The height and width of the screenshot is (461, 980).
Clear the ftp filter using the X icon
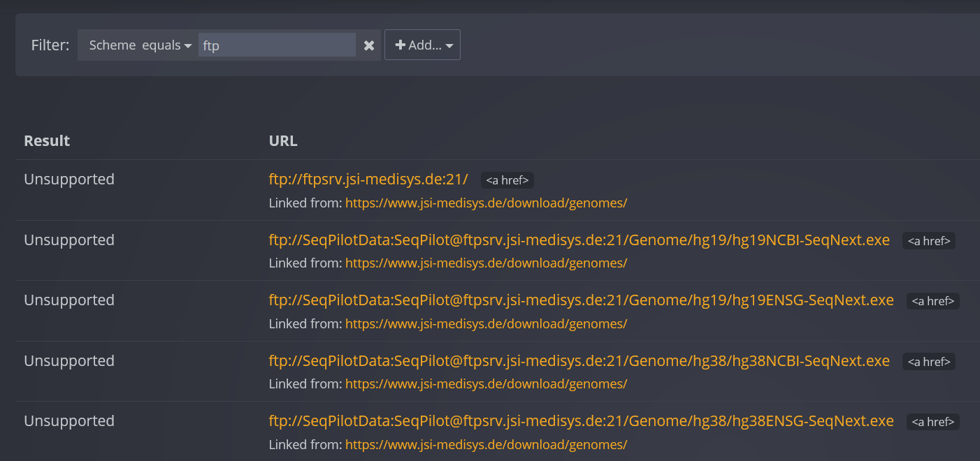[369, 45]
